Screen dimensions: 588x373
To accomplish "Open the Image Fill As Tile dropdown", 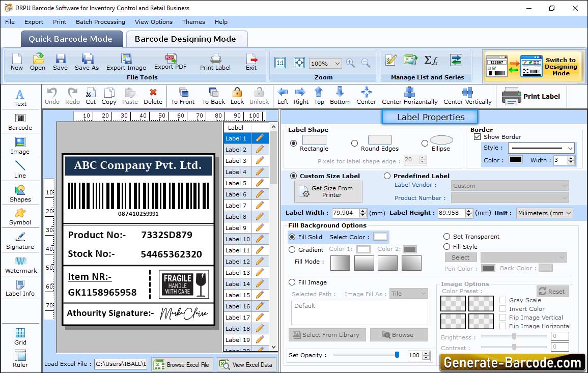I will coord(409,294).
